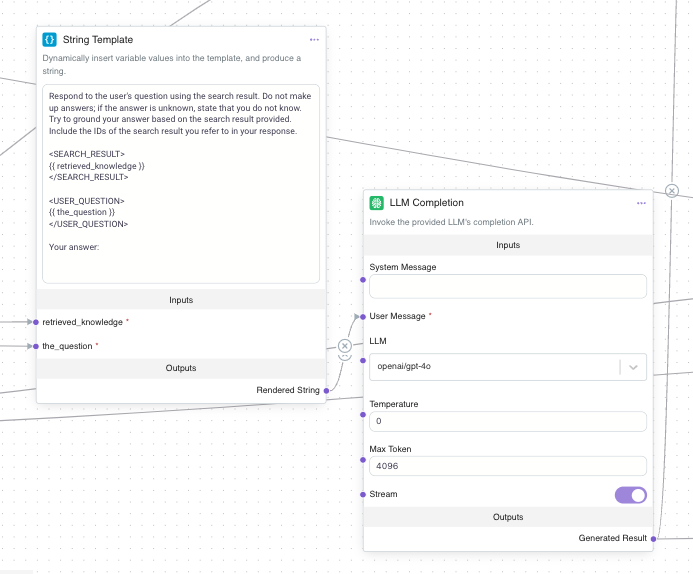Click the the_question input port arrow

pos(32,346)
